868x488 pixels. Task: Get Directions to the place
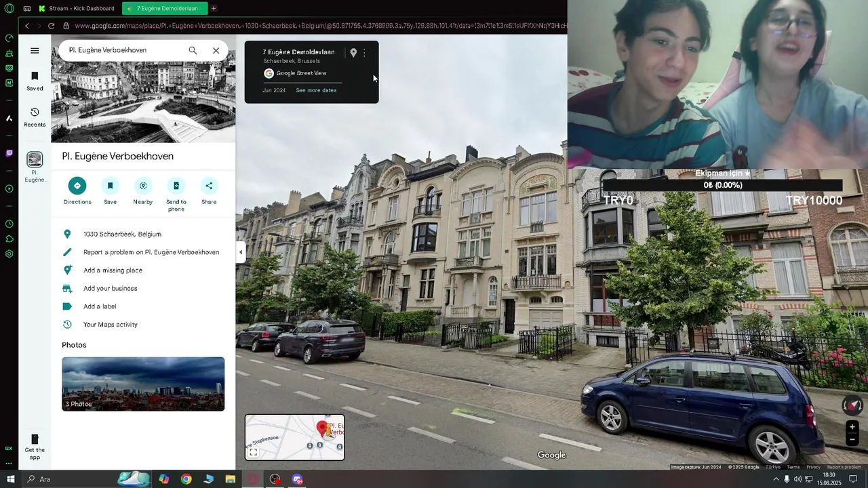tap(77, 191)
